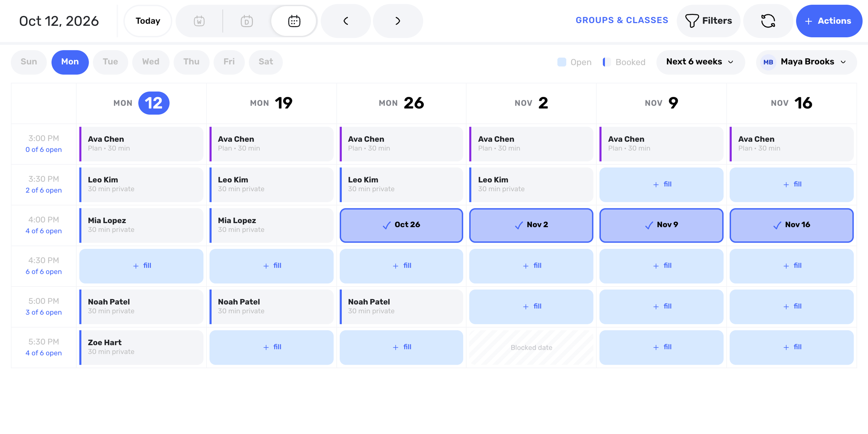
Task: Open the Actions menu button
Action: tap(829, 21)
